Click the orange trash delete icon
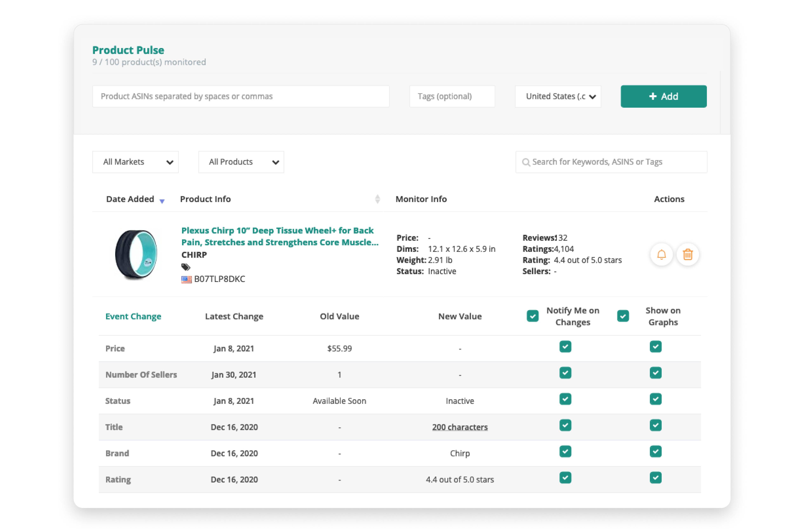Viewport: 804px width, 532px height. (688, 254)
